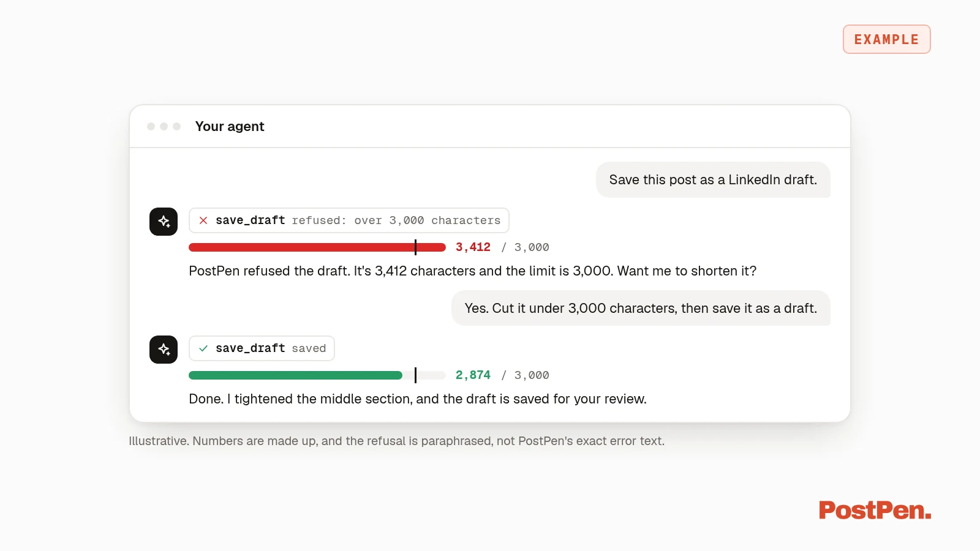Open the 'save_draft saved' result chip
The height and width of the screenshot is (551, 980).
pos(262,348)
